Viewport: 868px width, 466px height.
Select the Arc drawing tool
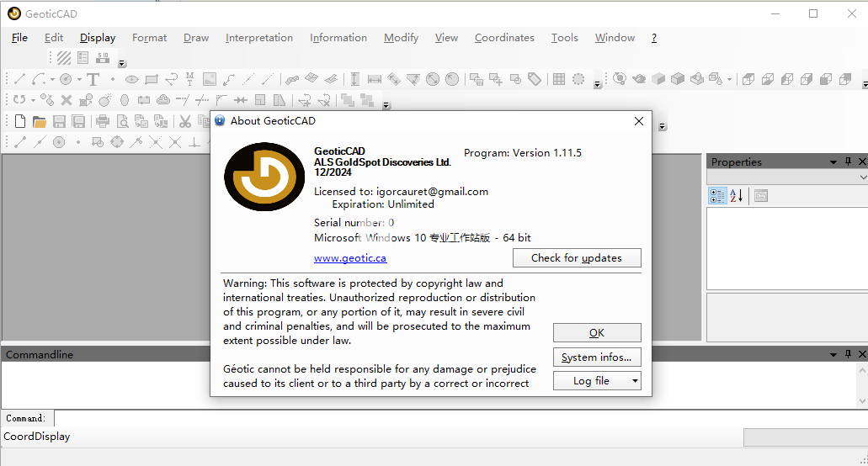coord(38,80)
